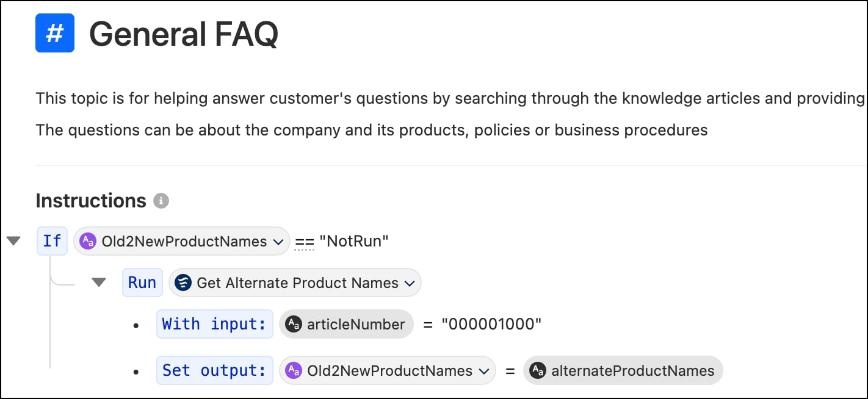Open the Old2NewProductNames dropdown in Set output
Image resolution: width=868 pixels, height=399 pixels.
pos(484,371)
